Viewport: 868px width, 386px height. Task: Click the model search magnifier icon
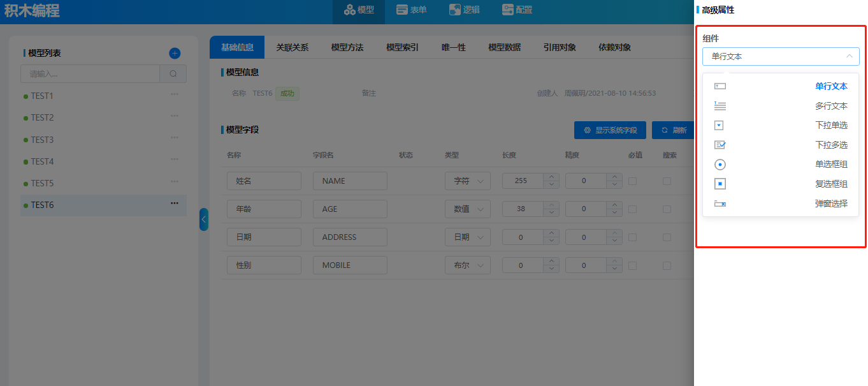(173, 73)
